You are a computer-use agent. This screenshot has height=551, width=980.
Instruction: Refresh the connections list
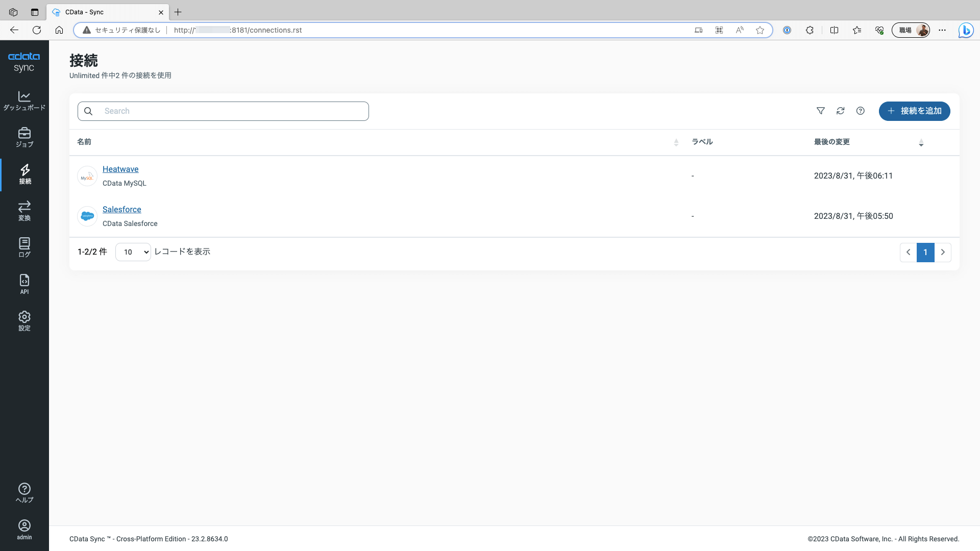(840, 111)
